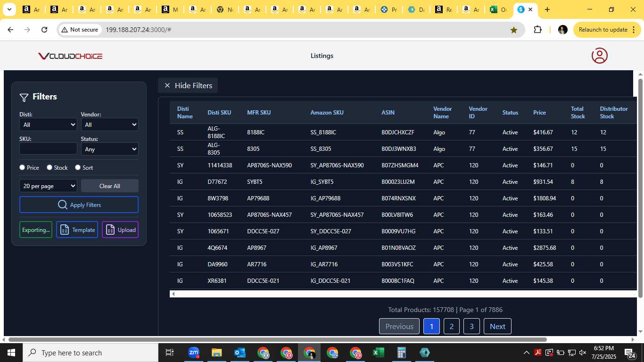
Task: Open the tab search chevron button
Action: pyautogui.click(x=9, y=9)
